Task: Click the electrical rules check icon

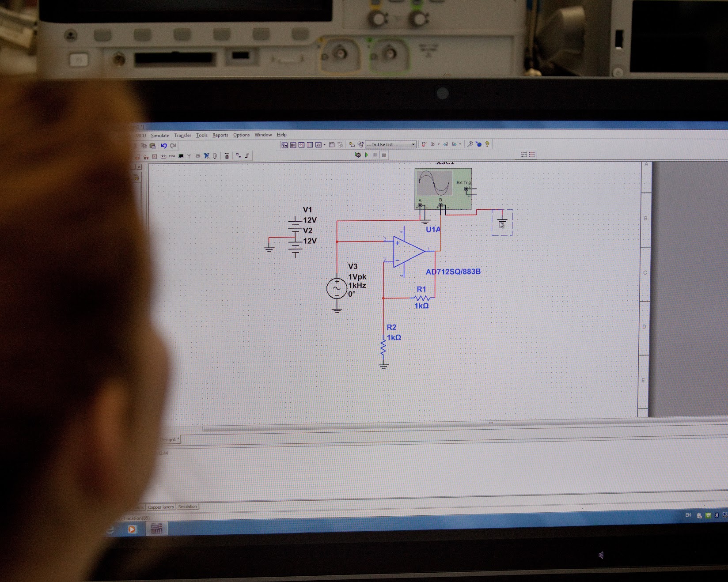Action: pyautogui.click(x=424, y=144)
